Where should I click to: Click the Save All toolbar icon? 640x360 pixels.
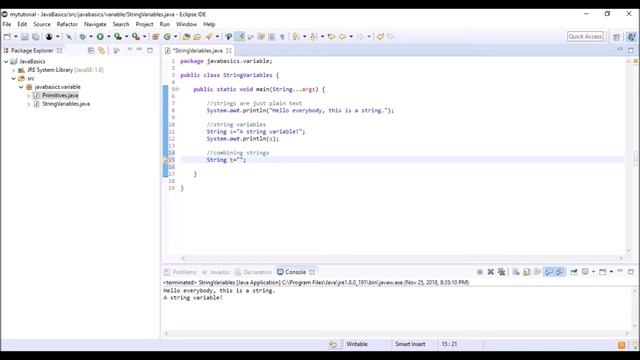pos(36,37)
